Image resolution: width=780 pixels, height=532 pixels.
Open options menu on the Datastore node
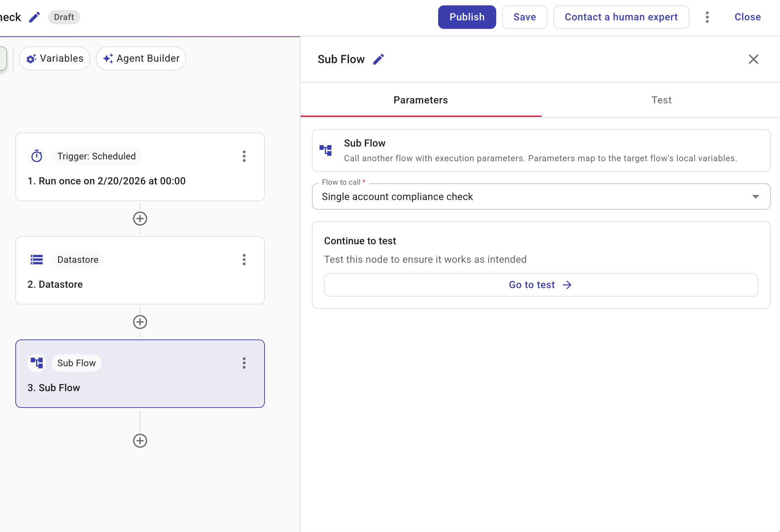point(244,260)
